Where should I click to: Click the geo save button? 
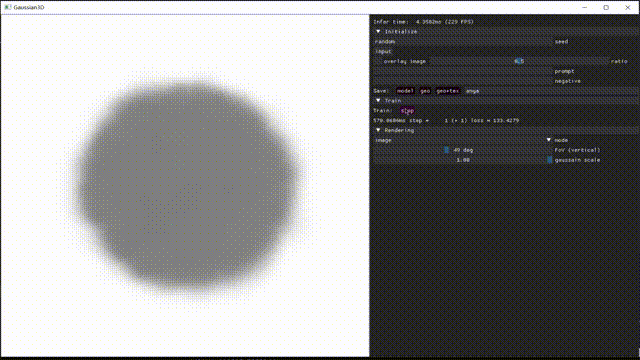pyautogui.click(x=425, y=91)
